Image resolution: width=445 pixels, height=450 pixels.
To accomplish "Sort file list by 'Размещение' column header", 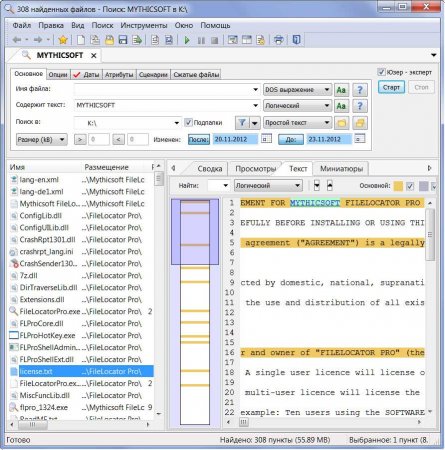I will coord(115,167).
